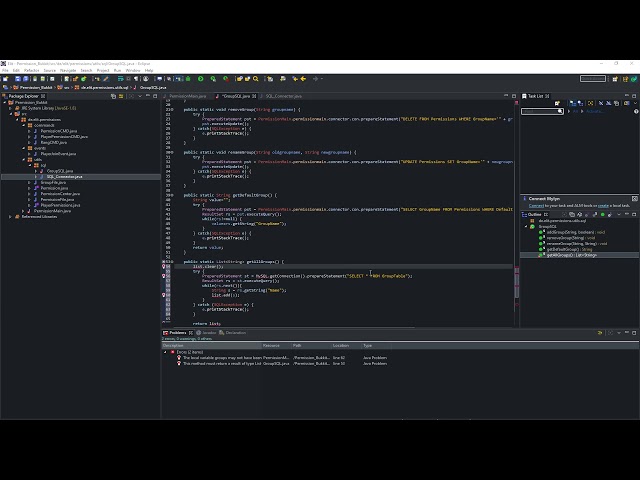Viewport: 640px width, 480px height.
Task: Collapse GroupSQL class in Outline
Action: coord(526,227)
